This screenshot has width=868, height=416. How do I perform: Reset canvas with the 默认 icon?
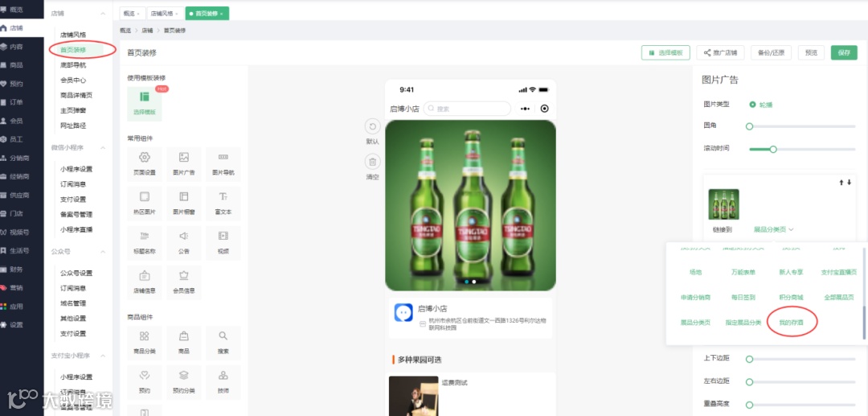click(x=373, y=127)
